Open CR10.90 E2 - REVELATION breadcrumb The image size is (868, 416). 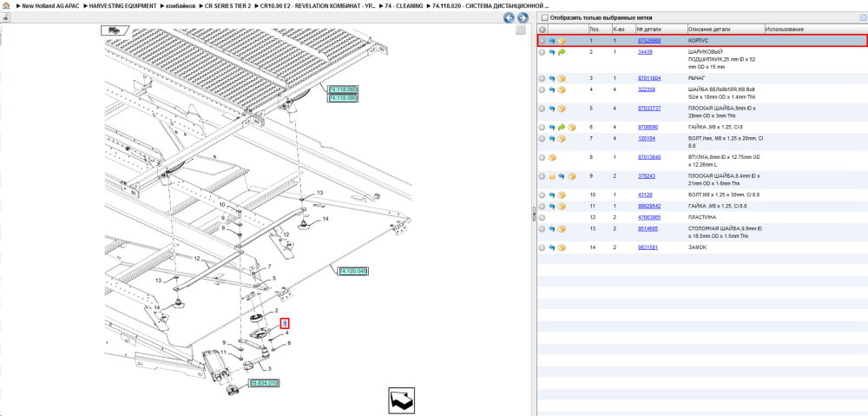click(x=319, y=5)
